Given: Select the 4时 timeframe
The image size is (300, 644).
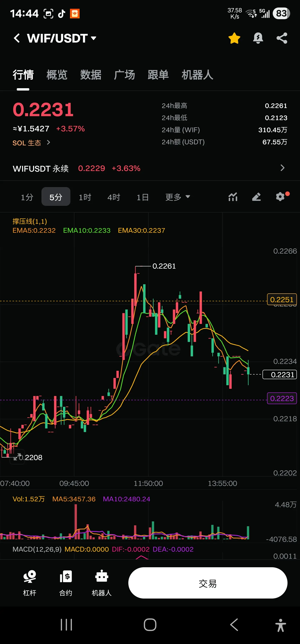Looking at the screenshot, I should click(x=114, y=197).
